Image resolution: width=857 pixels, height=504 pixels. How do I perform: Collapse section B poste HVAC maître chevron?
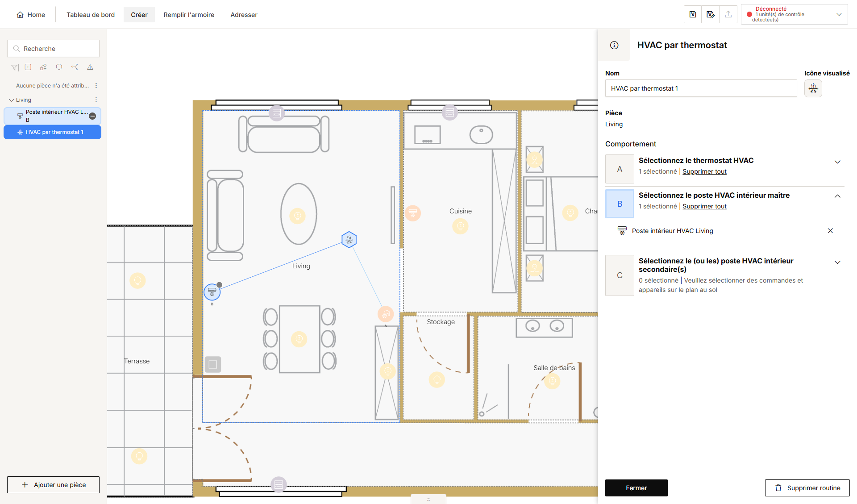837,196
